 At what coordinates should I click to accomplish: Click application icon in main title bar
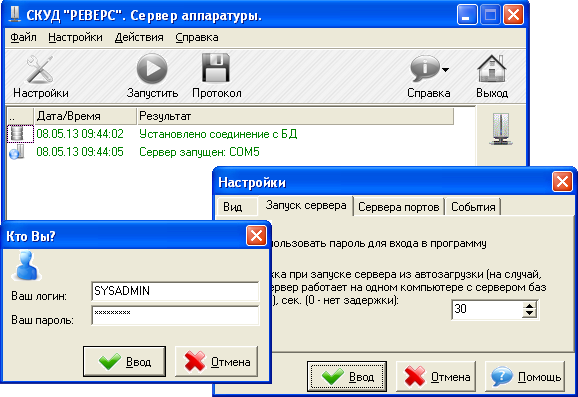[x=15, y=15]
